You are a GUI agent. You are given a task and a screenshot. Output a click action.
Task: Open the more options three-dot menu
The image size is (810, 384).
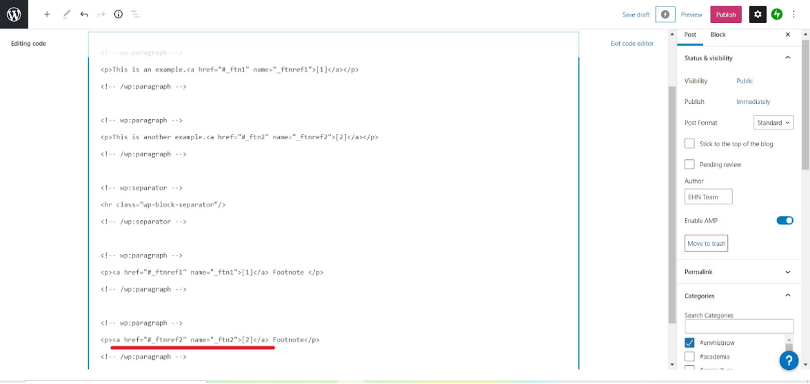click(x=794, y=14)
